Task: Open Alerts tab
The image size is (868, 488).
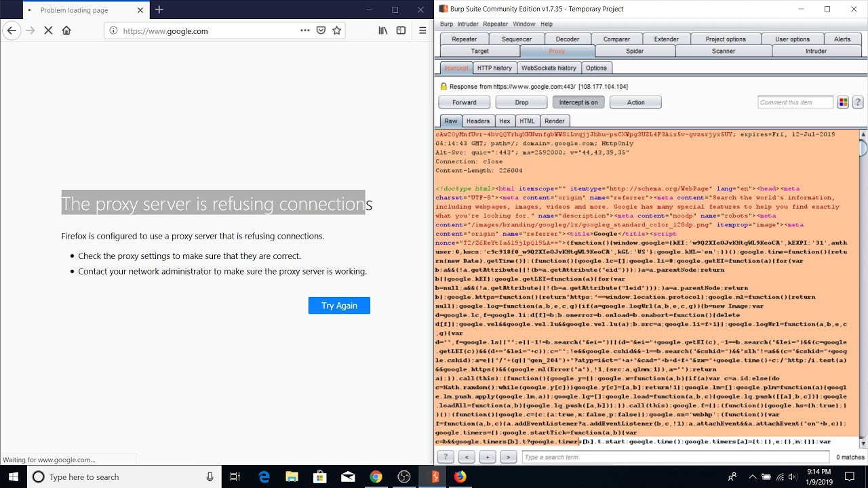Action: coord(842,39)
